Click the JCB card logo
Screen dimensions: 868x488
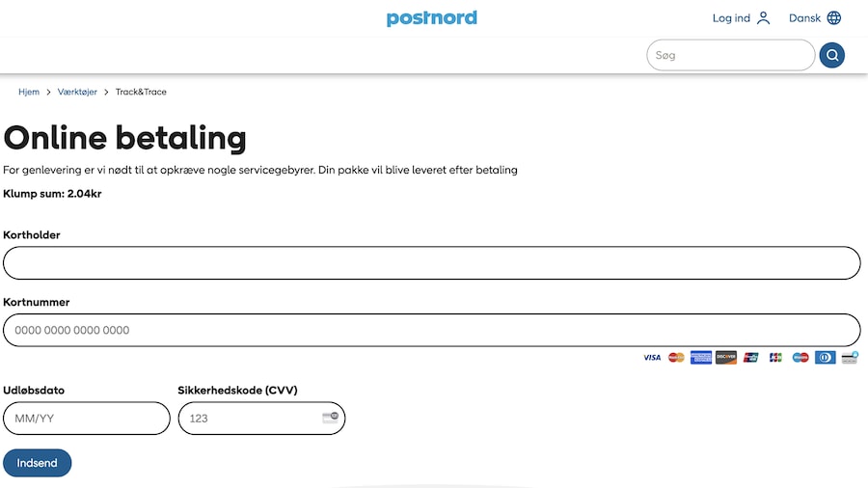click(775, 358)
